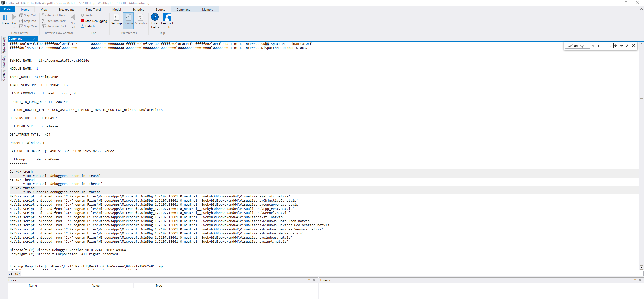Click the Detach icon
The image size is (644, 299).
click(x=82, y=26)
